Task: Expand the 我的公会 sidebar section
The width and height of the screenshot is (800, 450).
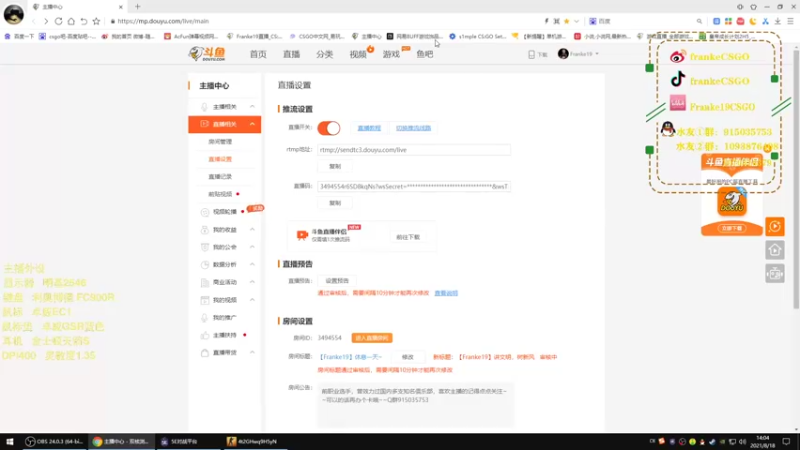Action: 252,247
